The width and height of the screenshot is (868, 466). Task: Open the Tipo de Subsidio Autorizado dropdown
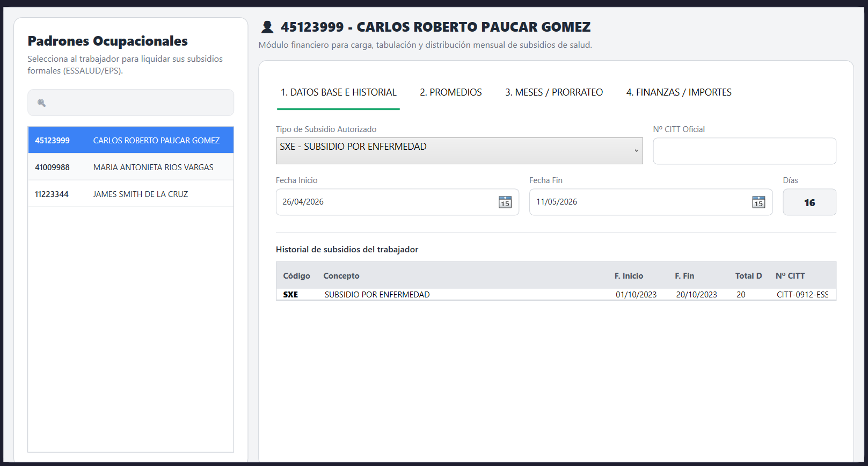(x=459, y=151)
